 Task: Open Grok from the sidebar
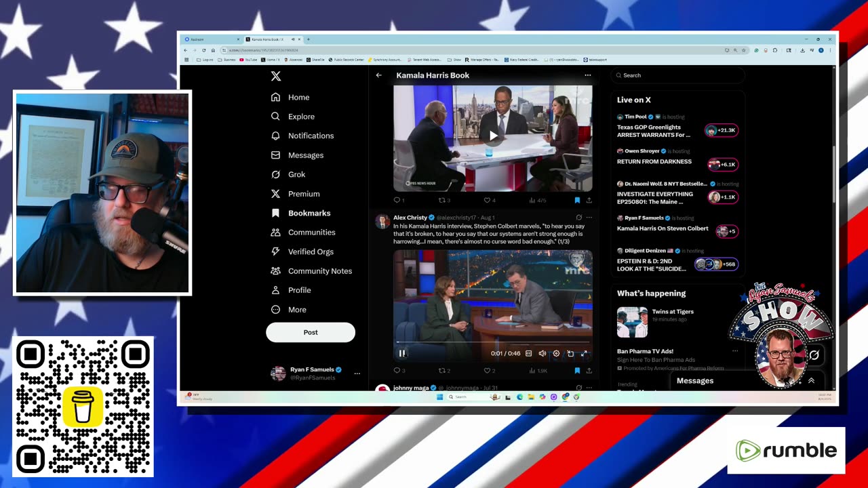[288, 174]
